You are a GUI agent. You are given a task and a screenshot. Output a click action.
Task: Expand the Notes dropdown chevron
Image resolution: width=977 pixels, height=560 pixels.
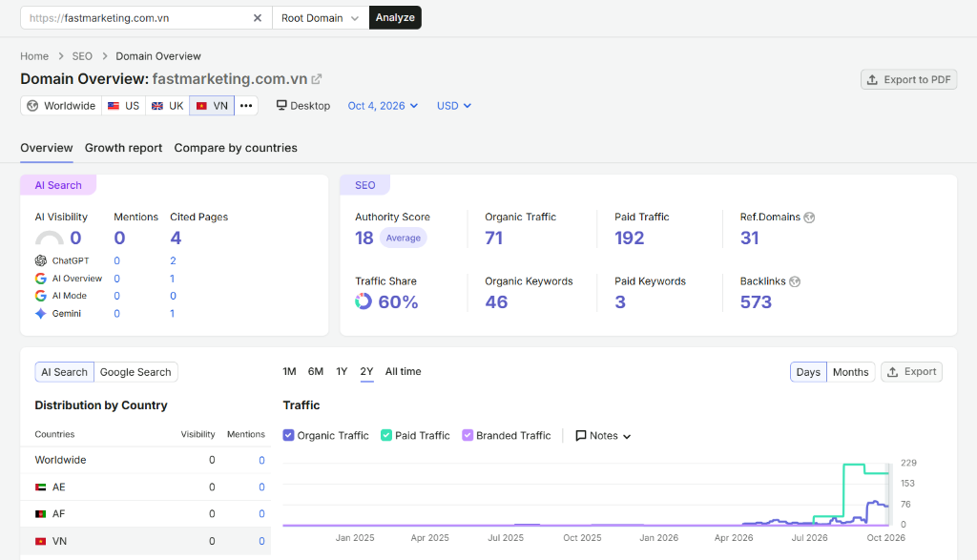click(x=627, y=436)
